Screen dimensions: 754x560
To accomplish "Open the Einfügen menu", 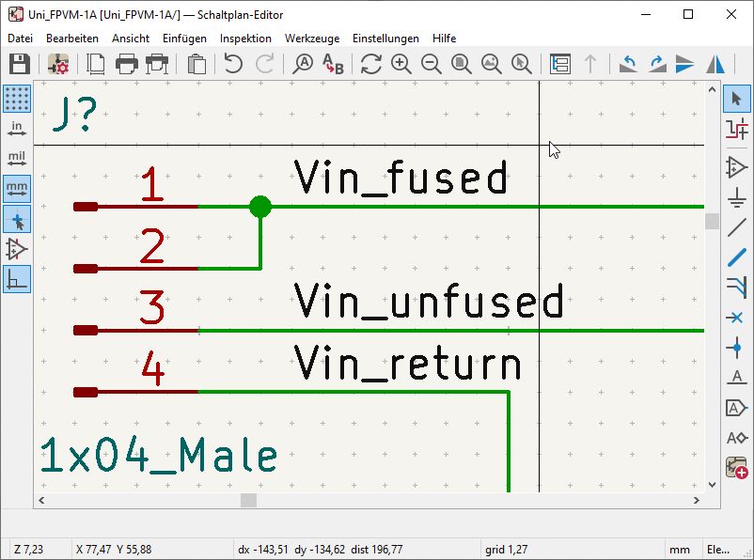I will (184, 38).
